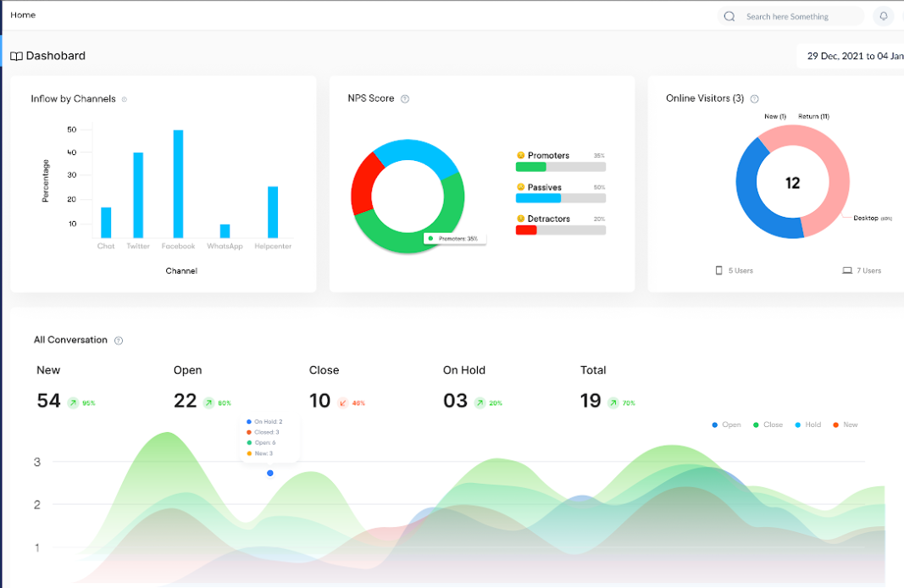The width and height of the screenshot is (904, 588).
Task: Toggle the New series in chart legend
Action: point(846,424)
